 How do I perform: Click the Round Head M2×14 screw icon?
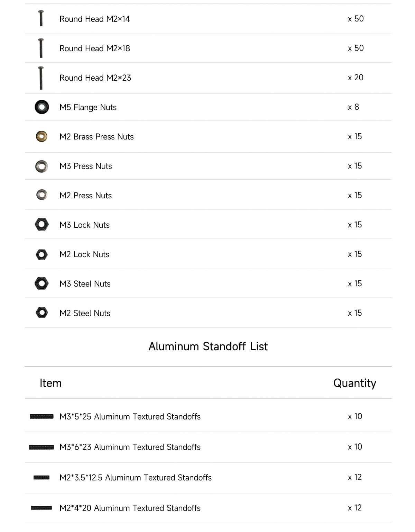[x=41, y=18]
